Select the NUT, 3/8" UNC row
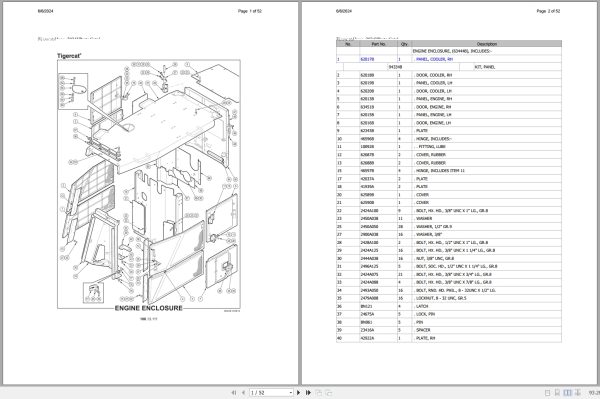The height and width of the screenshot is (399, 600). [449, 258]
